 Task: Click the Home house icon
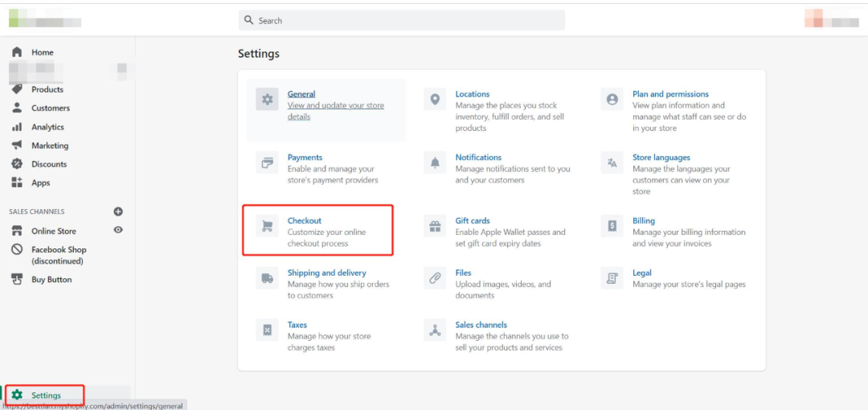coord(17,52)
